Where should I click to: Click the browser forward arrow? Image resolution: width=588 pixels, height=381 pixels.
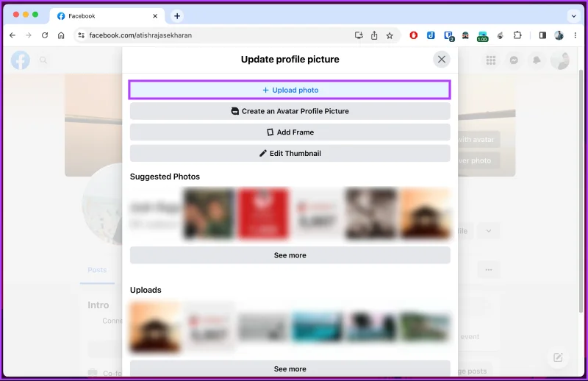[29, 35]
